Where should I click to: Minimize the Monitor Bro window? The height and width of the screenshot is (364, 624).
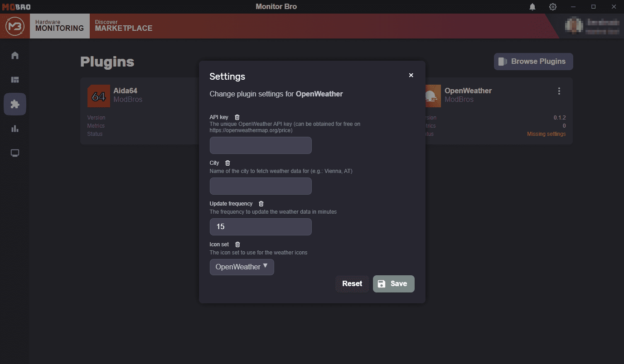574,7
